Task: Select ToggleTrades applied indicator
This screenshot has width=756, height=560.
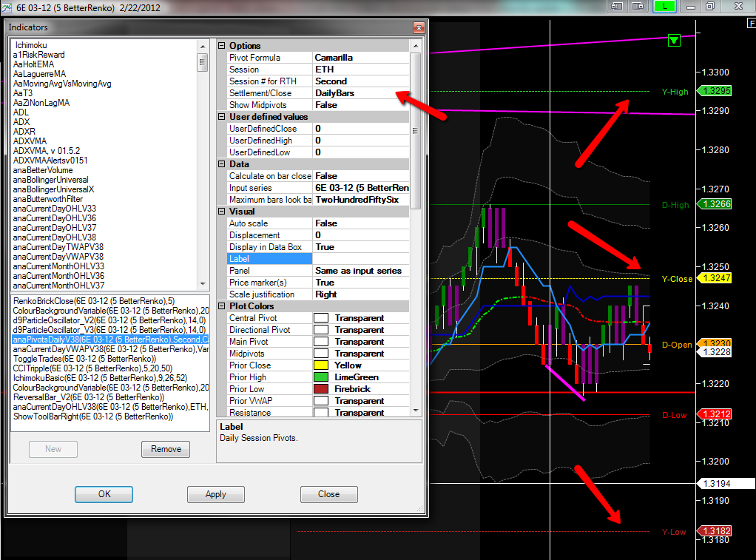Action: pyautogui.click(x=85, y=359)
